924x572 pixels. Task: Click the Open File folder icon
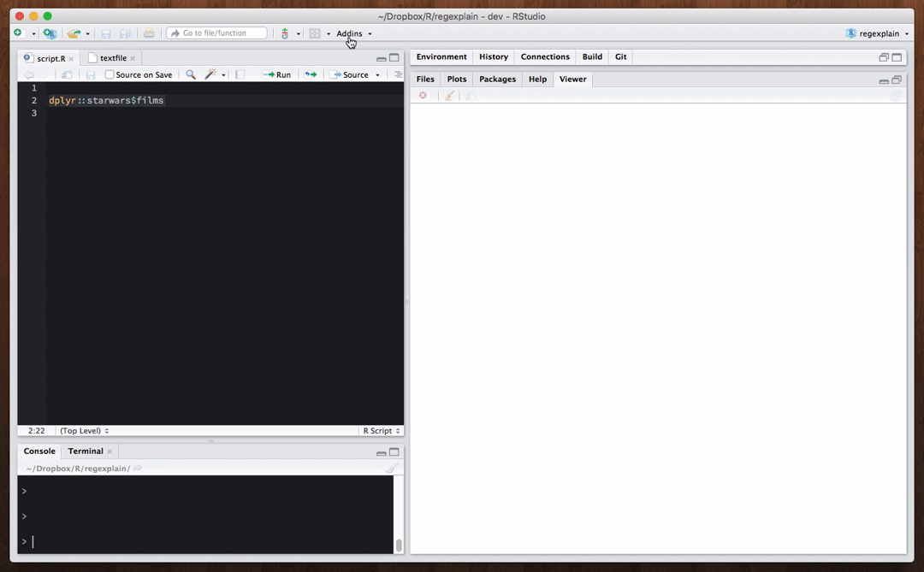click(74, 33)
